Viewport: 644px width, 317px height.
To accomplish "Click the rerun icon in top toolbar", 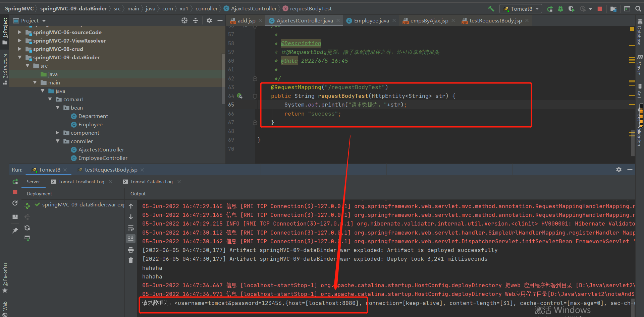I will (550, 9).
